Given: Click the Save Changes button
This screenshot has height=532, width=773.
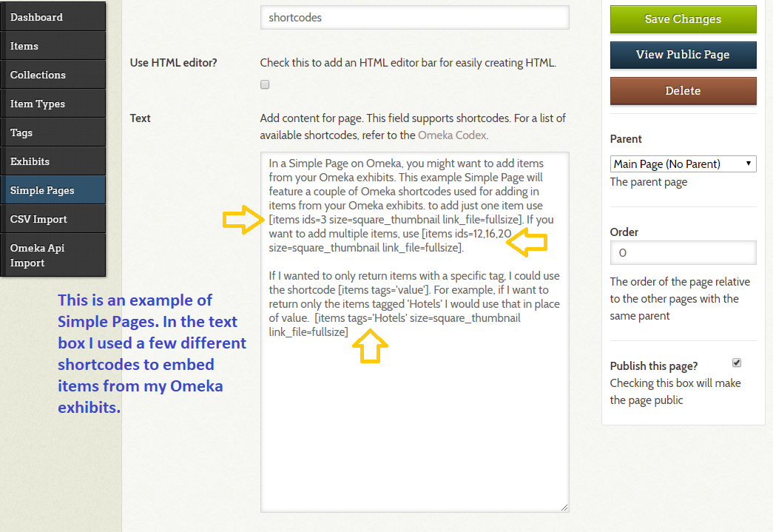Looking at the screenshot, I should point(683,19).
